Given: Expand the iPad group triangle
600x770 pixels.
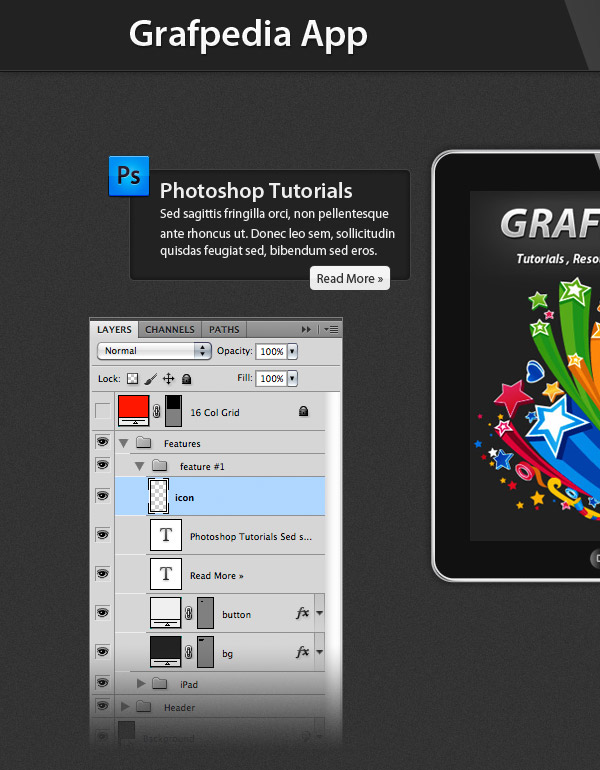Looking at the screenshot, I should coord(141,683).
